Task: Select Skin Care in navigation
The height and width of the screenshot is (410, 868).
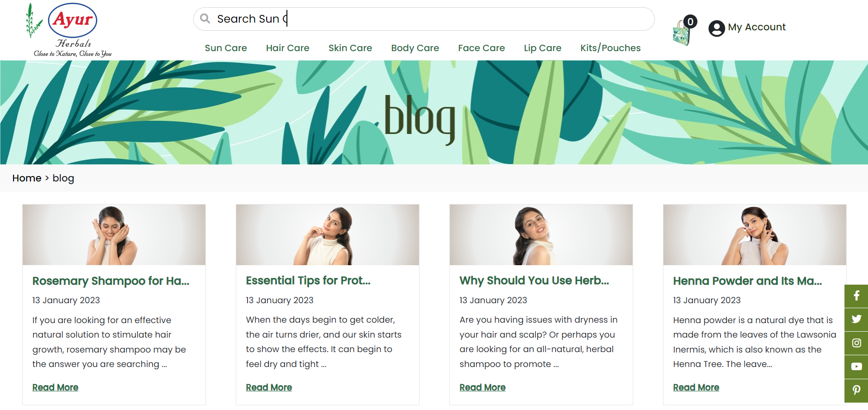Action: [350, 48]
